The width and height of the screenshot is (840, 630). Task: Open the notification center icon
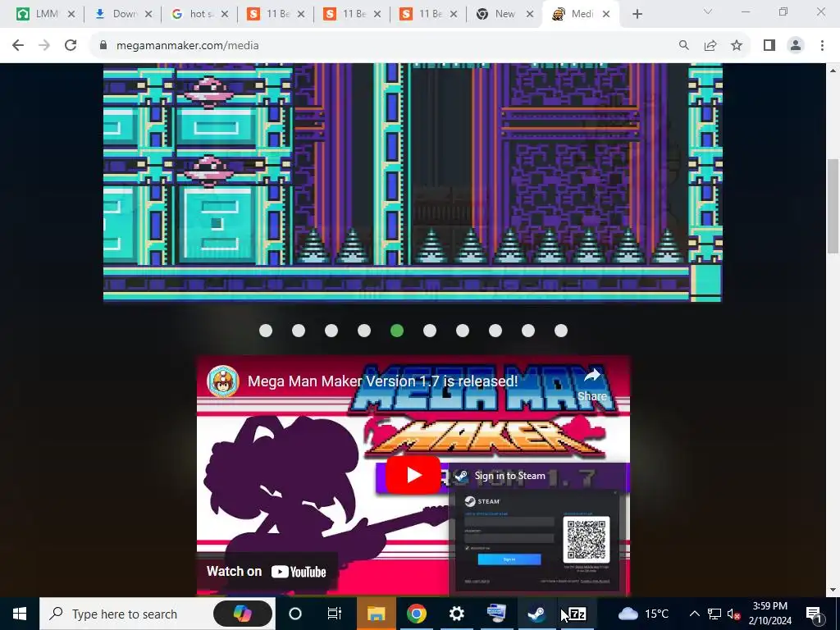[x=815, y=614]
